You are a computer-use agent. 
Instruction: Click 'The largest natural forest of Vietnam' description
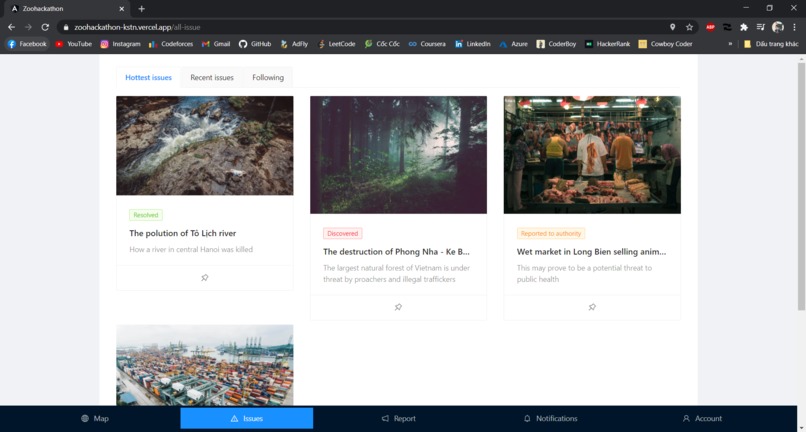click(396, 274)
